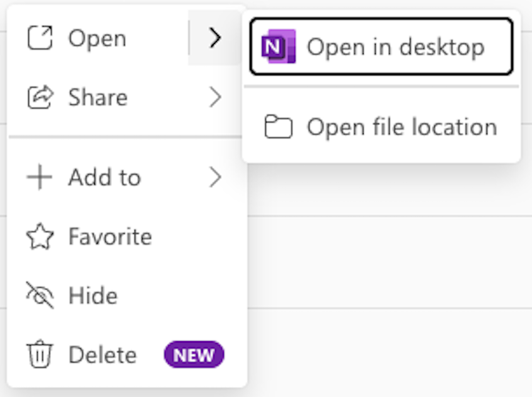Click the plus icon next to Add to
The height and width of the screenshot is (397, 532).
click(x=40, y=177)
